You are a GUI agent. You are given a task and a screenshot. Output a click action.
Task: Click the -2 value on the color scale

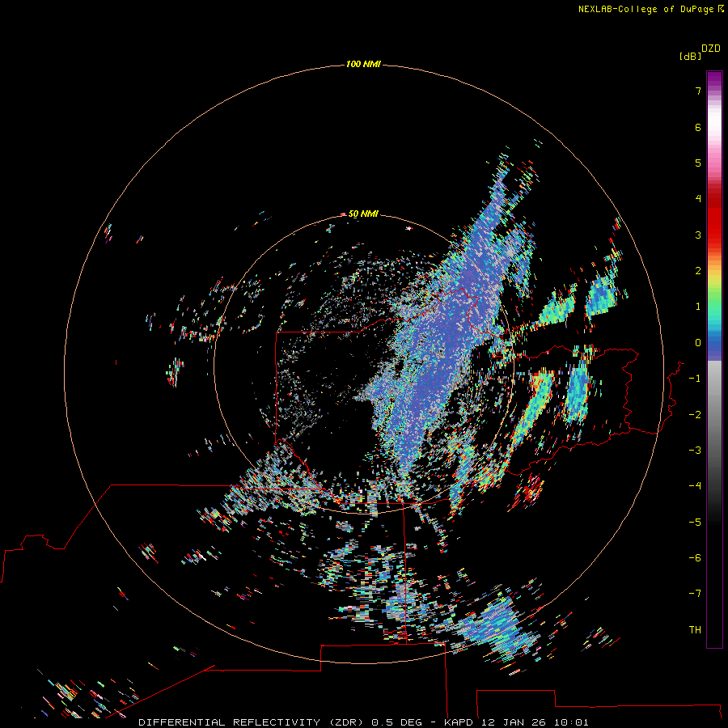click(x=695, y=415)
